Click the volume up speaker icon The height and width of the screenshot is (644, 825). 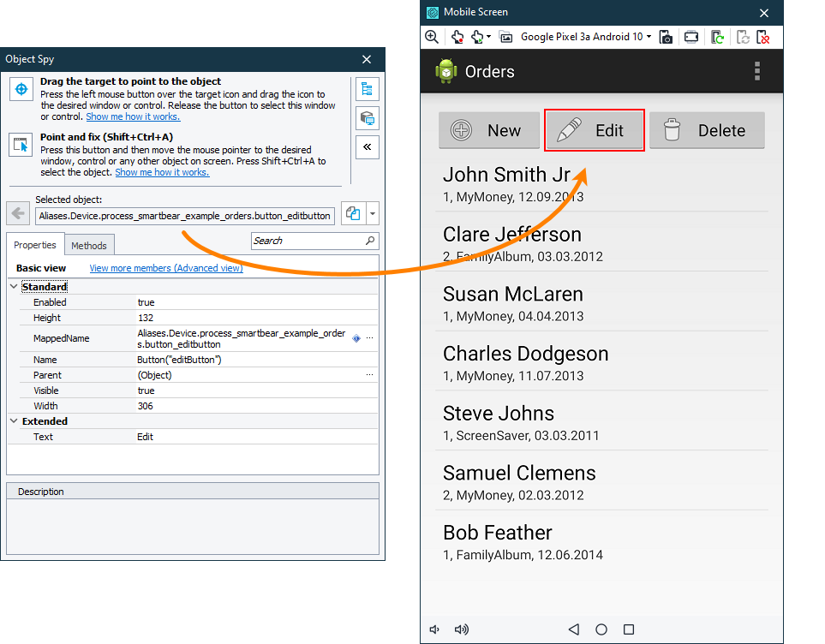[462, 629]
